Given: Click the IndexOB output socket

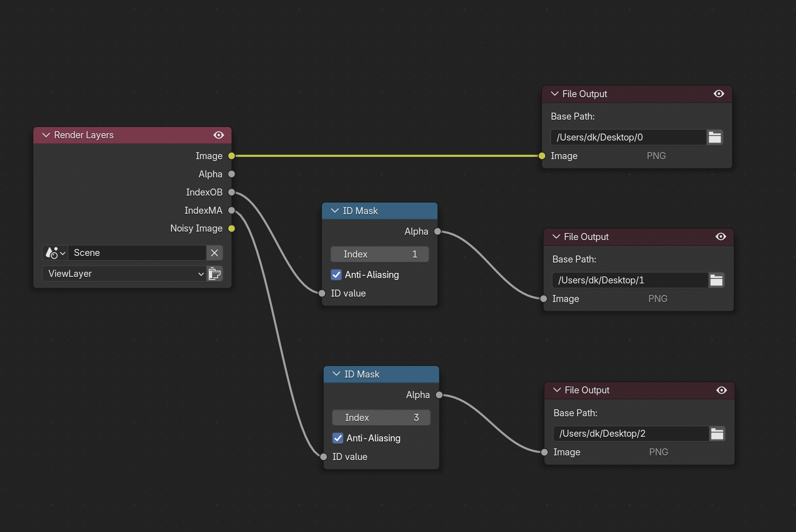Looking at the screenshot, I should point(232,192).
